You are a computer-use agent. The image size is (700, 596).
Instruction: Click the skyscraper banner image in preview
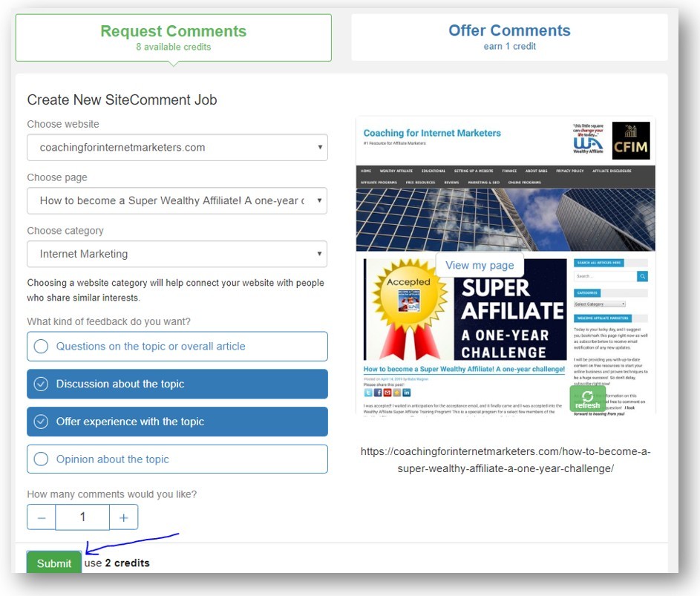pos(506,220)
